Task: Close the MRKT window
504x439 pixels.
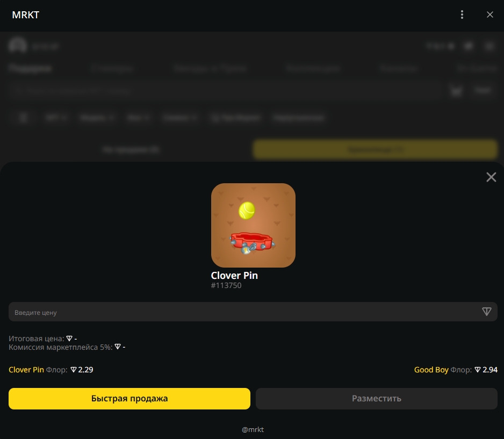Action: [489, 15]
